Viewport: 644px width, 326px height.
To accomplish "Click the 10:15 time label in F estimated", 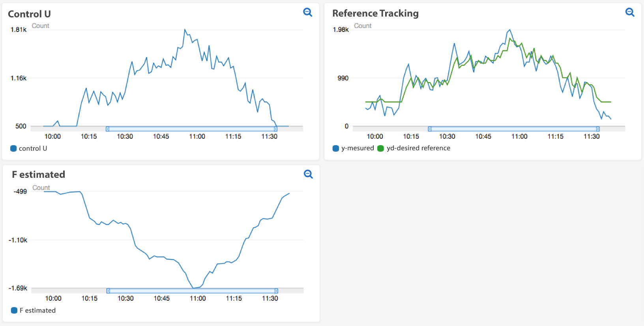I will point(90,298).
